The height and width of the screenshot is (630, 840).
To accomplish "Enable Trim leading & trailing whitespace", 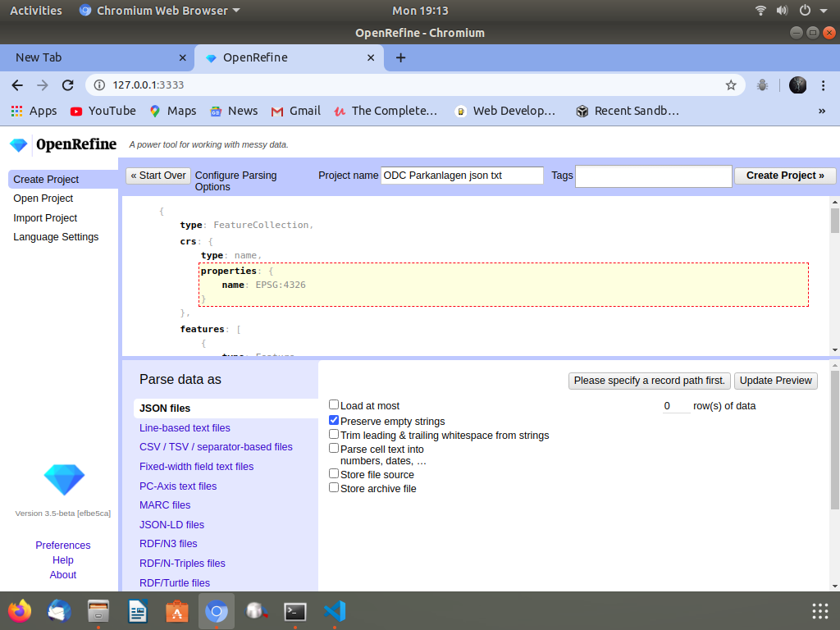I will coord(334,434).
